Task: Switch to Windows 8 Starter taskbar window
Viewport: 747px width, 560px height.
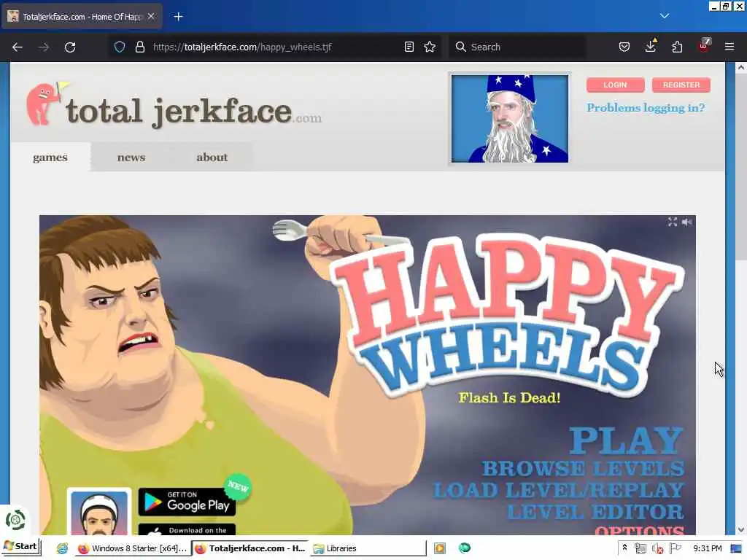Action: click(133, 548)
